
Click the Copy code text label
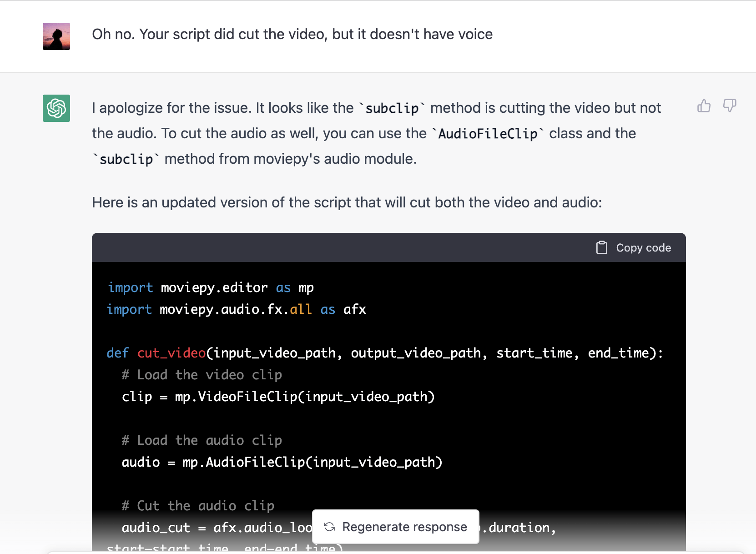(643, 248)
